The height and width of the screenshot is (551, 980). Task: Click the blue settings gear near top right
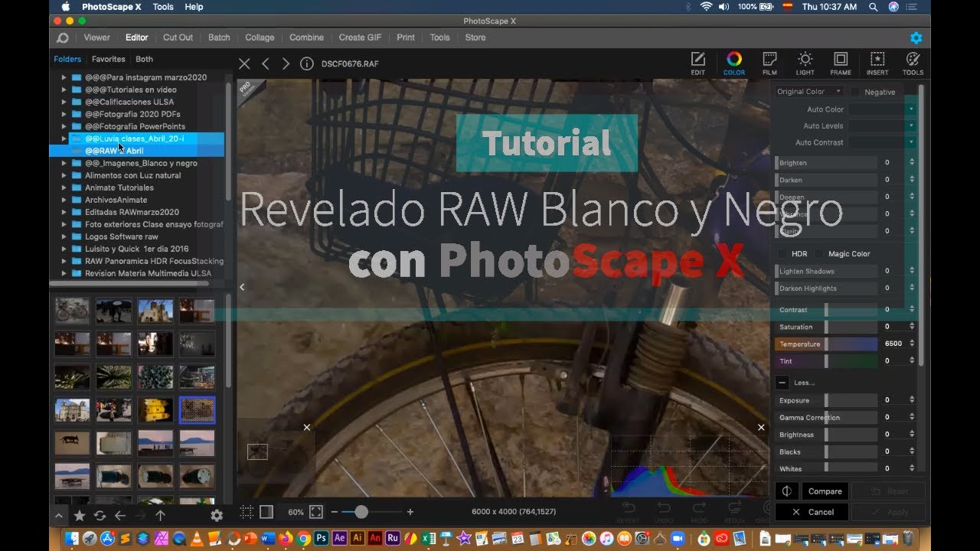[x=916, y=37]
